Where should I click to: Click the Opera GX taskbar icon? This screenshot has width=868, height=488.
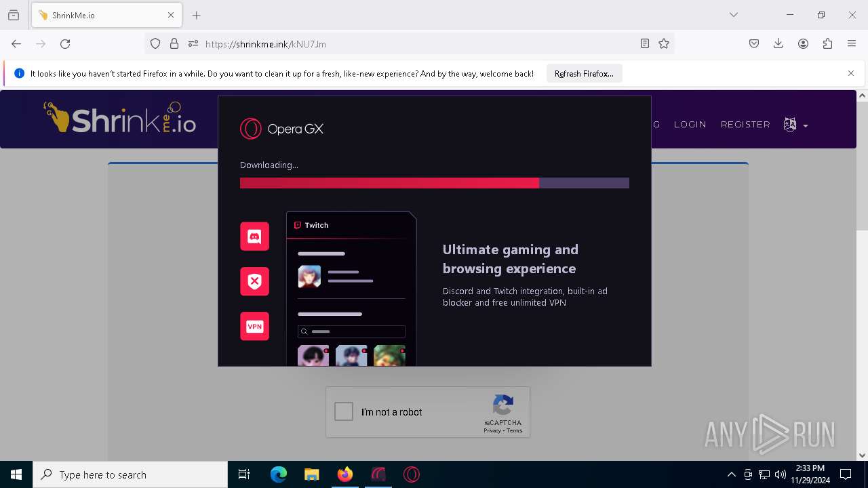378,474
